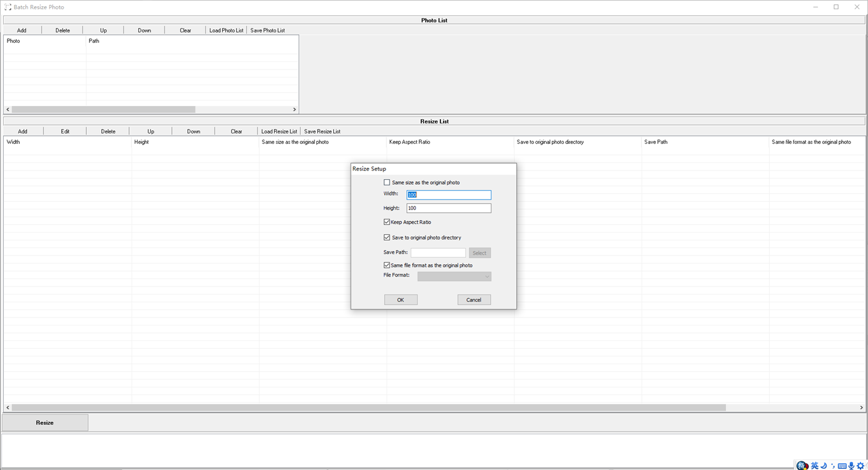The height and width of the screenshot is (470, 868).
Task: Cancel the Resize Setup dialog
Action: pos(473,299)
